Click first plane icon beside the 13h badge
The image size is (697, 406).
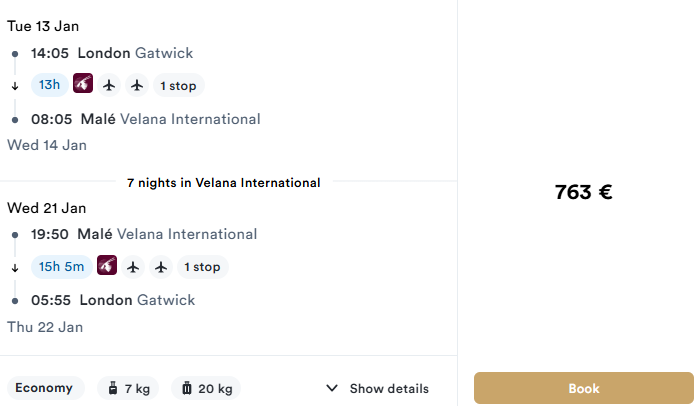[x=110, y=85]
